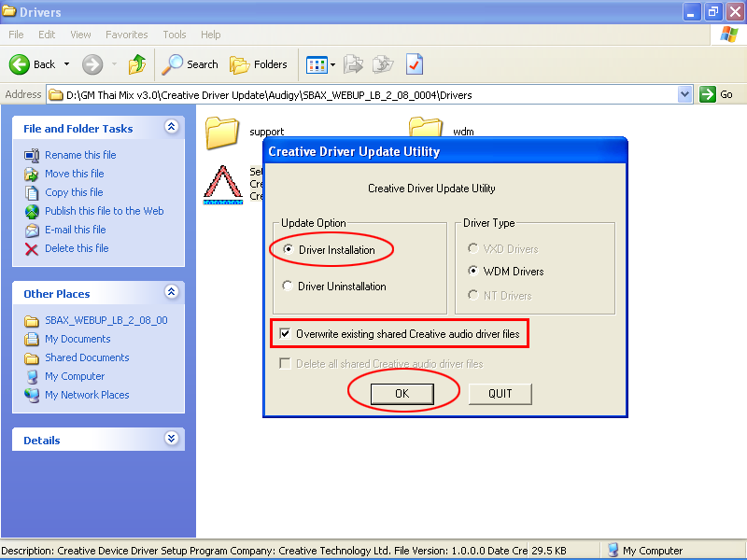Image resolution: width=747 pixels, height=560 pixels.
Task: Go up one folder level icon
Action: [x=137, y=64]
